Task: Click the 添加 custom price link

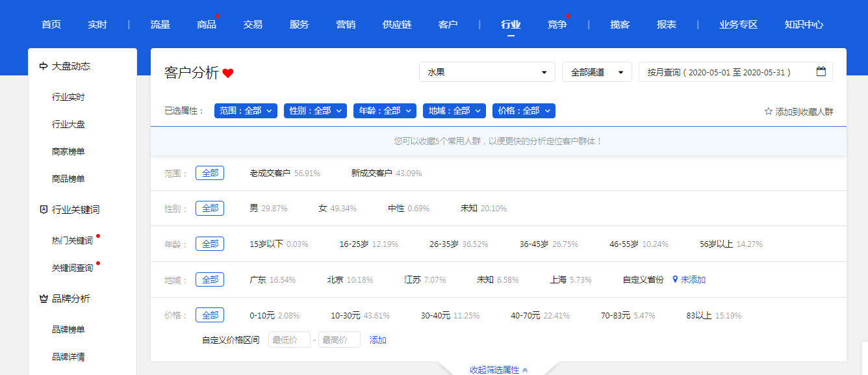Action: point(377,340)
